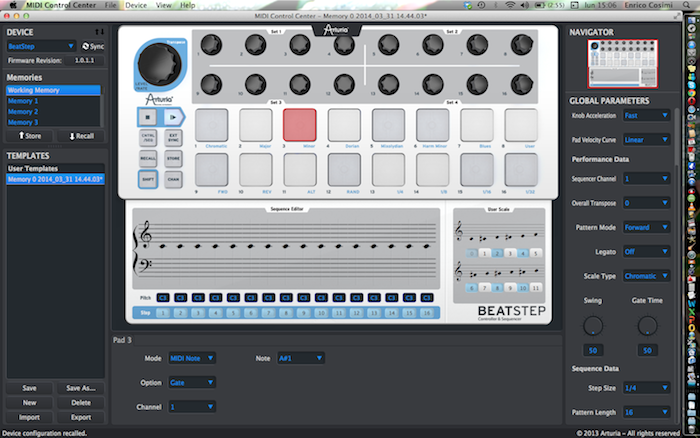Click the Sync device icon button

coord(87,46)
